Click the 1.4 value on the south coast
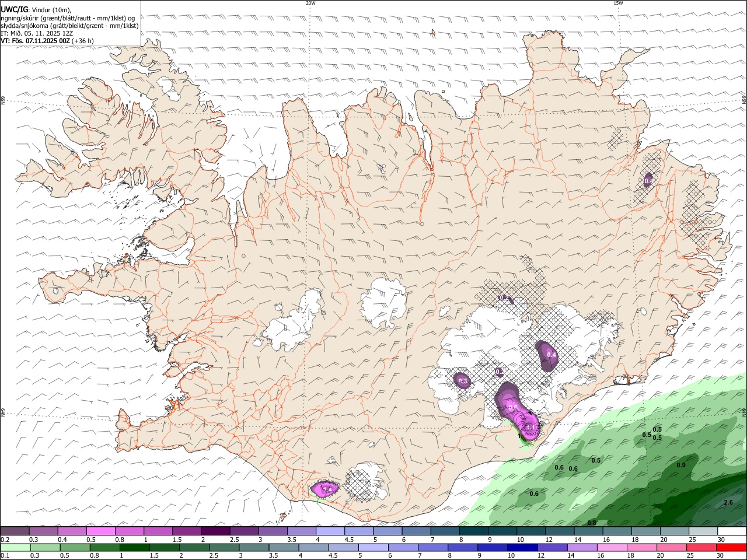 [327, 489]
